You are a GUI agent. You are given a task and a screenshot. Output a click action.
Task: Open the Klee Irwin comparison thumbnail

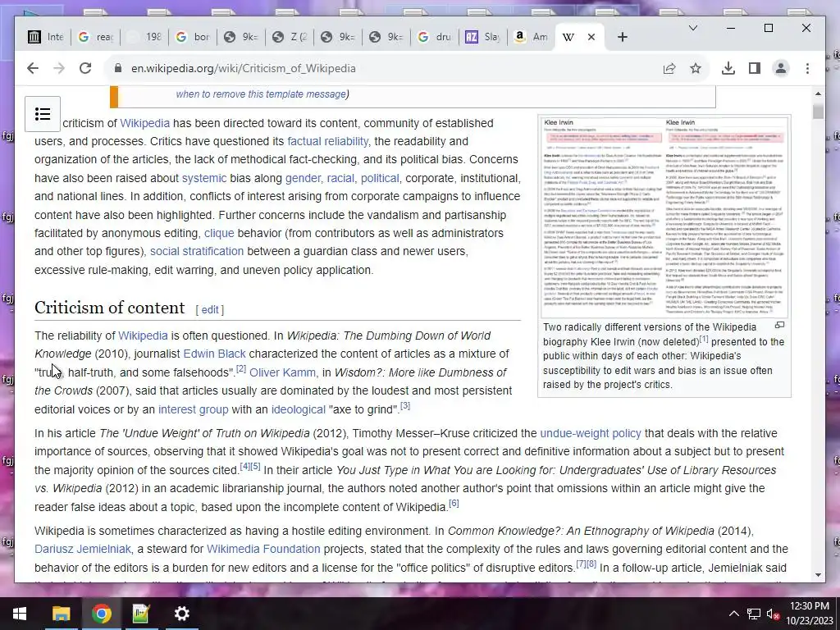tap(664, 217)
